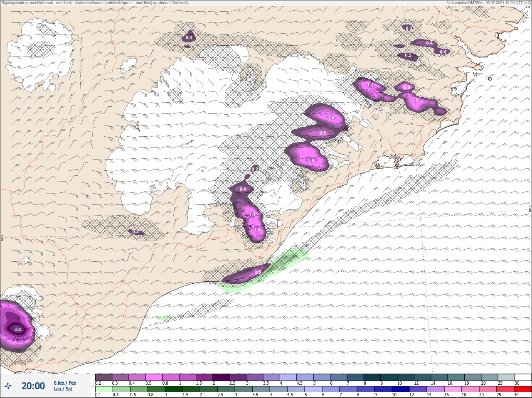Select the white top-row legend swatch at 30
532x398 pixels.
pos(523,377)
